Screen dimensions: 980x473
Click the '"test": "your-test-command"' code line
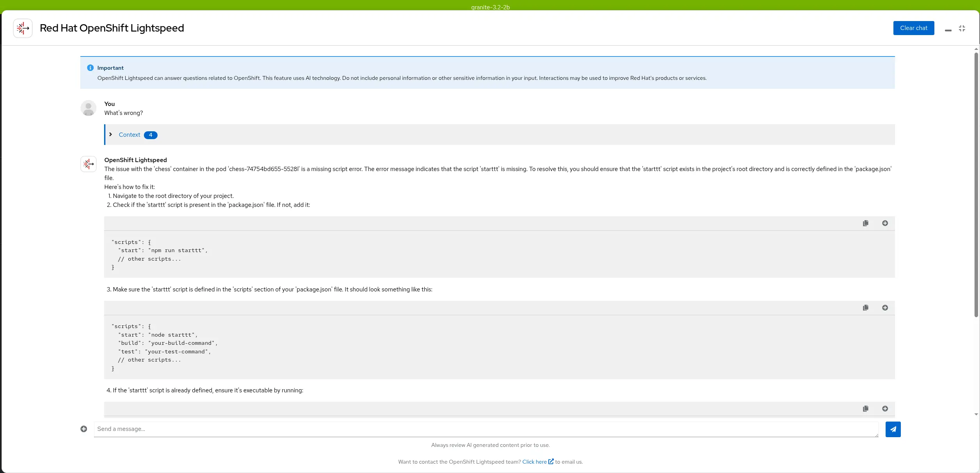pyautogui.click(x=165, y=352)
